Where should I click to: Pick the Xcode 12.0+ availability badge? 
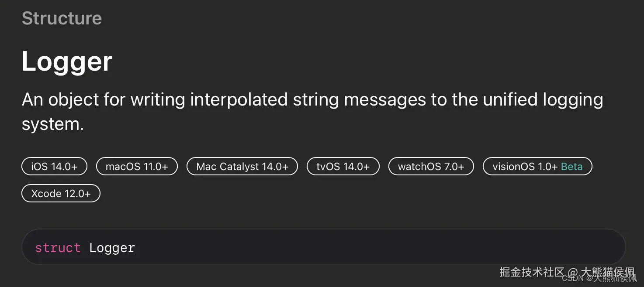(x=61, y=194)
